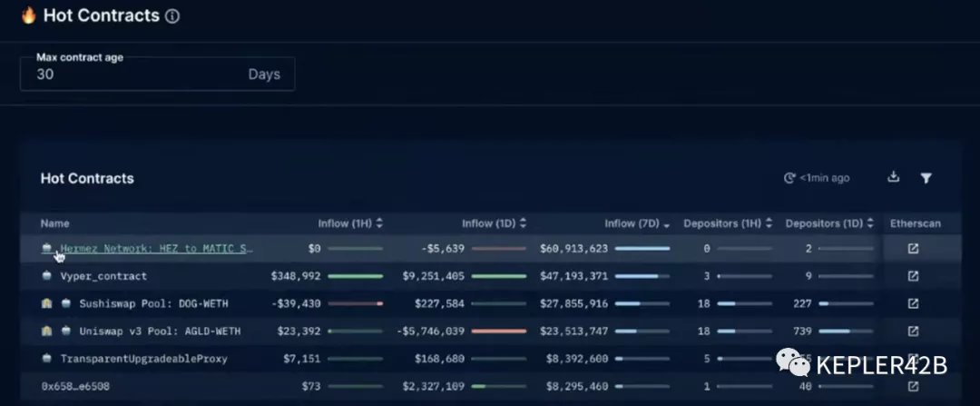
Task: Sort by Depositors (1D) column
Action: click(x=830, y=223)
